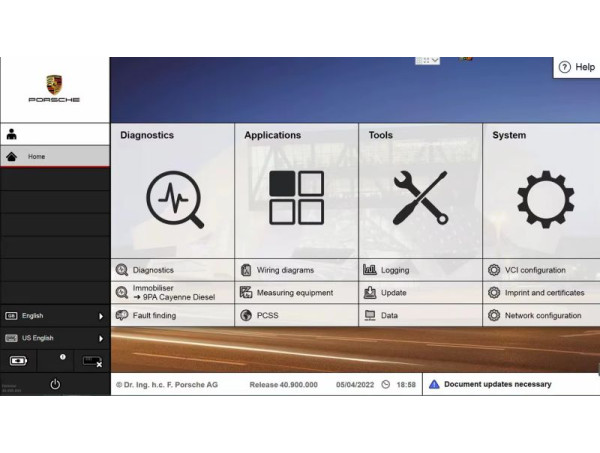Viewport: 600px width, 453px height.
Task: Click the System gear icon
Action: (544, 198)
